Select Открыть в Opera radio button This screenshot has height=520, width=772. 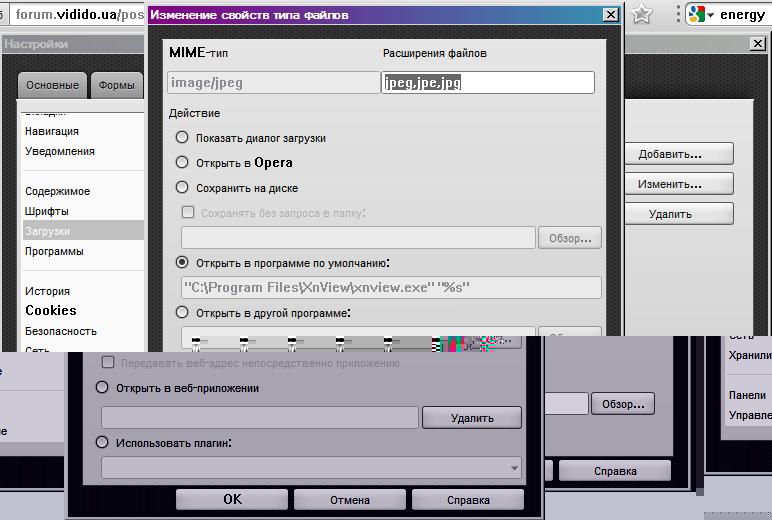tap(182, 162)
